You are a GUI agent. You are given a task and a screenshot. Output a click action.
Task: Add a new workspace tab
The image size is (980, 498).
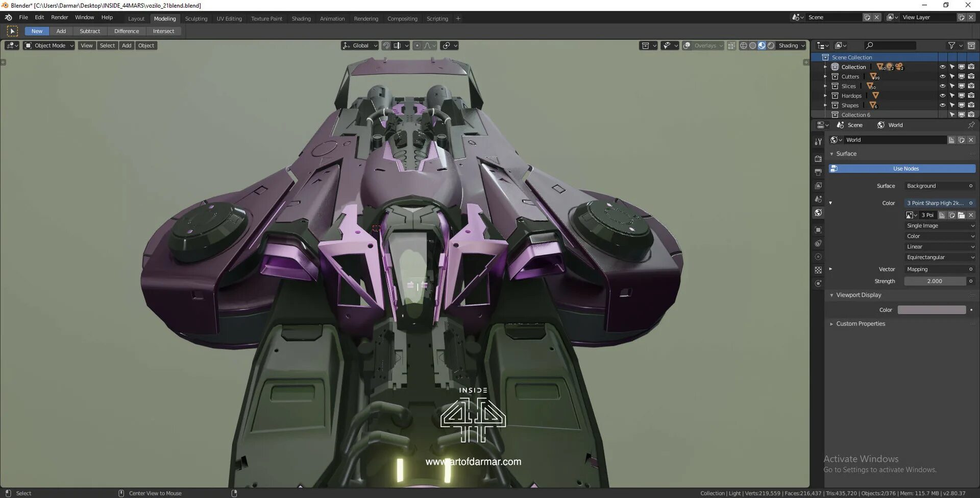(458, 18)
